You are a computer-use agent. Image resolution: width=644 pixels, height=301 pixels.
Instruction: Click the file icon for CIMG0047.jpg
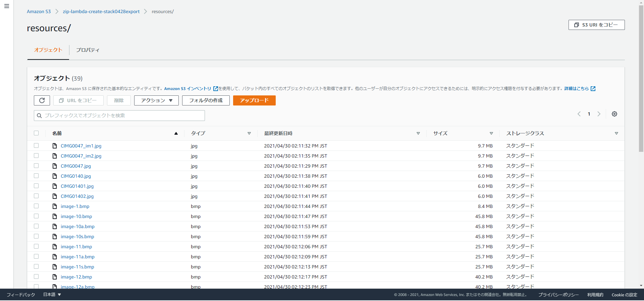coord(55,166)
